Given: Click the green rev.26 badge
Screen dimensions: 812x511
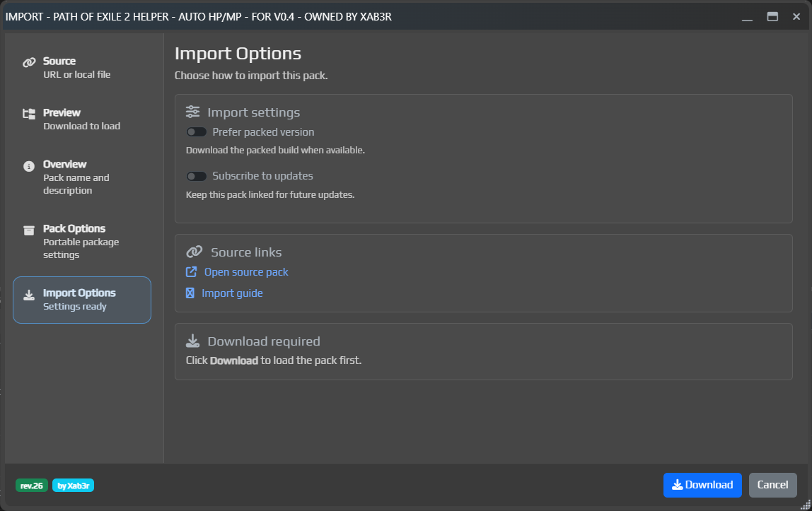Looking at the screenshot, I should click(x=32, y=486).
